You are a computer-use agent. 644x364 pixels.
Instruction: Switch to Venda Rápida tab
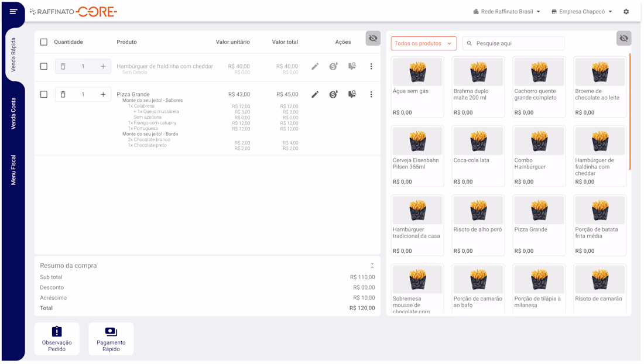point(13,54)
